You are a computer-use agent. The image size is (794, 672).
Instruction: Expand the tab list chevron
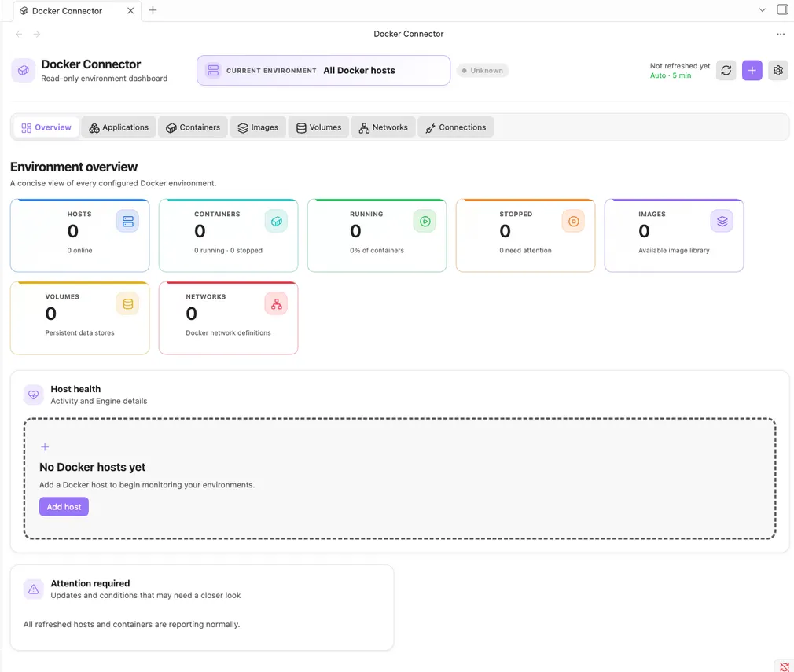coord(762,10)
